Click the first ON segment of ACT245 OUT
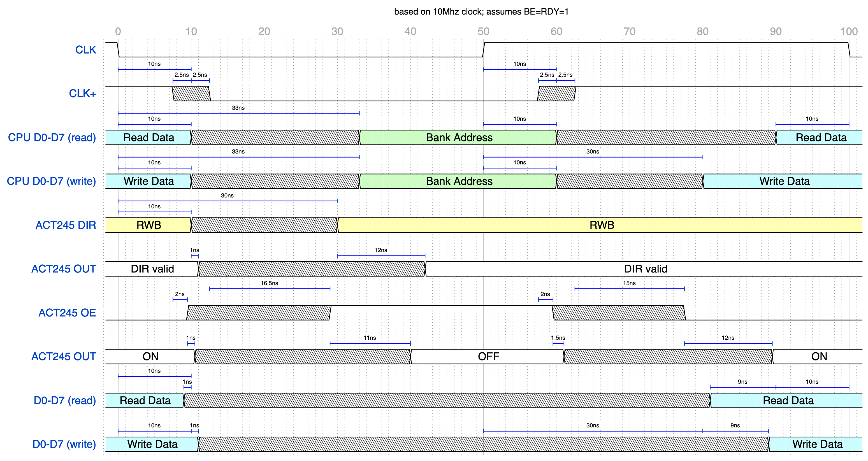868x461 pixels. 150,357
